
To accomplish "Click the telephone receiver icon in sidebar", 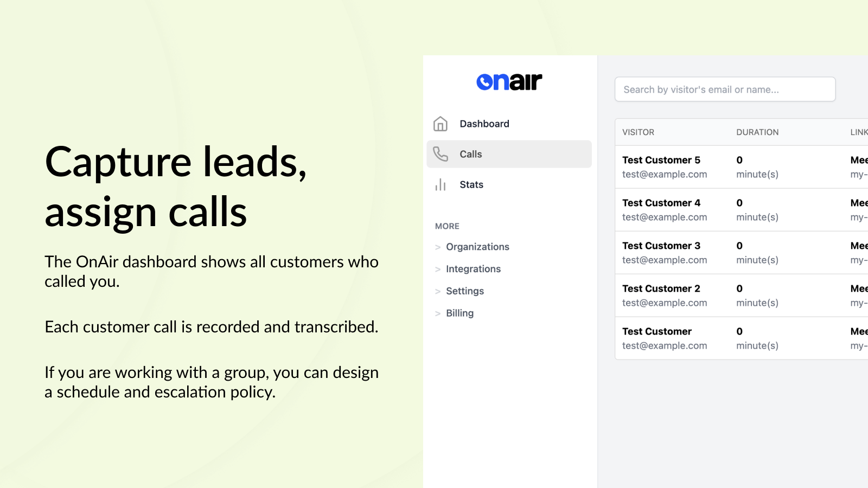I will pos(440,154).
